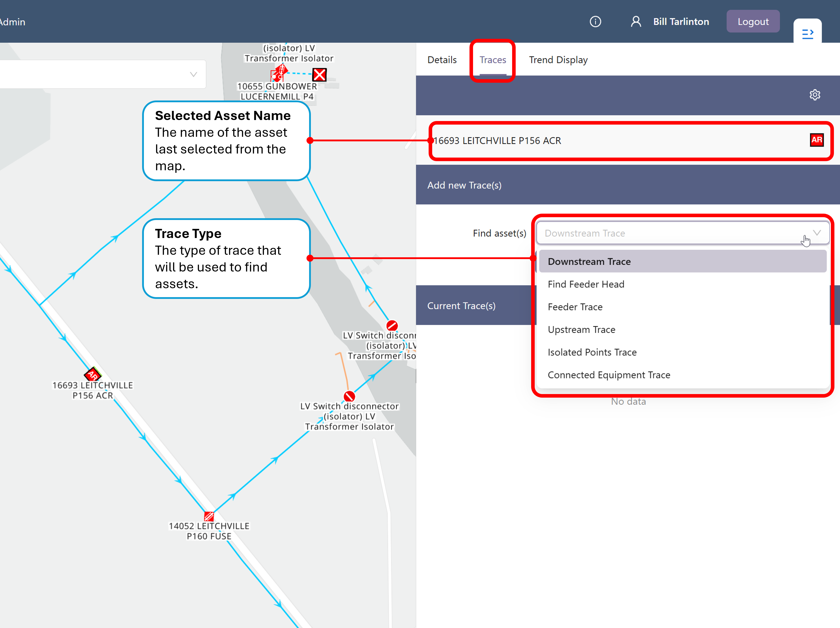Switch to the Traces tab

pos(493,60)
